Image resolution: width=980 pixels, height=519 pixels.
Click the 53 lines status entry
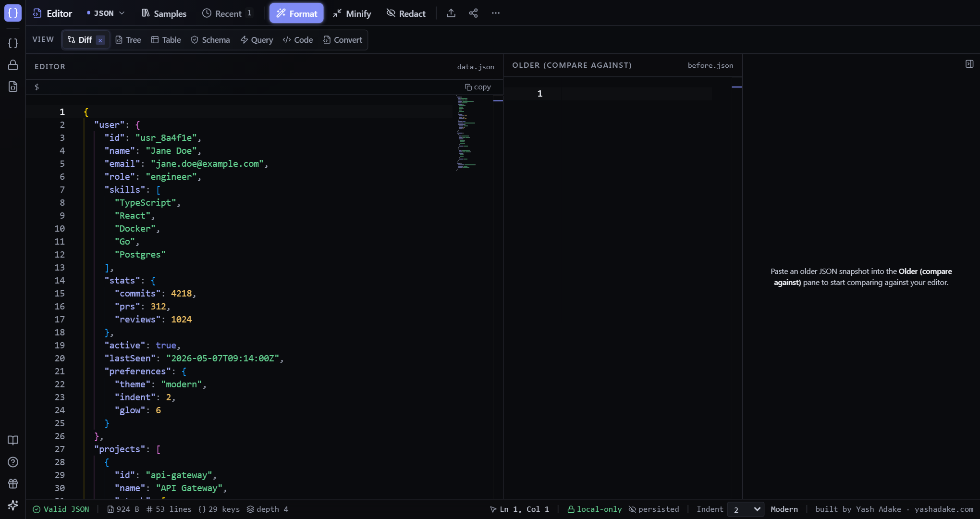[169, 509]
